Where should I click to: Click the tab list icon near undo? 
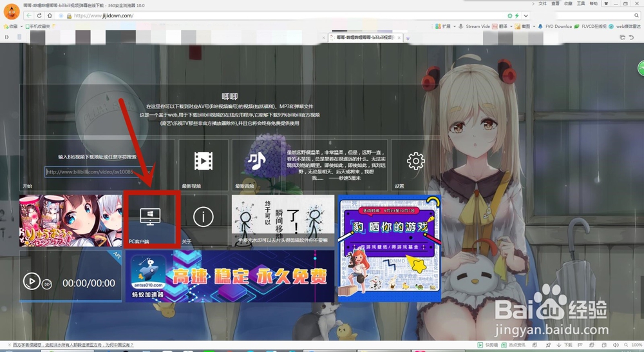pos(622,37)
